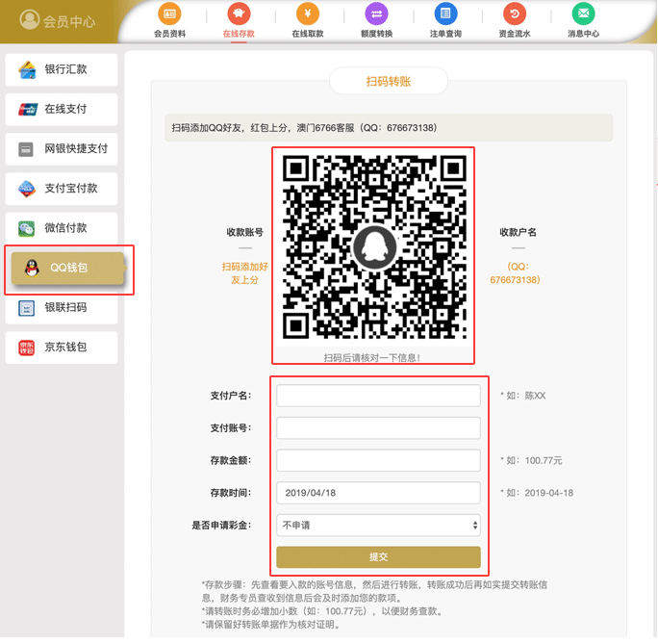Click the 在线取款 yen icon

click(308, 13)
